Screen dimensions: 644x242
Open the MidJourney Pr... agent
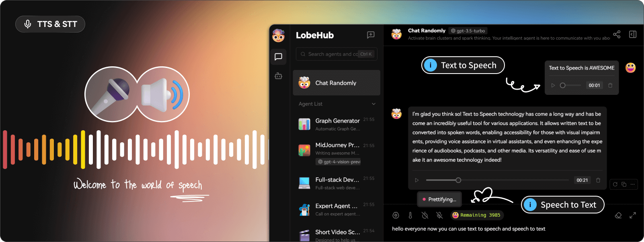[336, 153]
